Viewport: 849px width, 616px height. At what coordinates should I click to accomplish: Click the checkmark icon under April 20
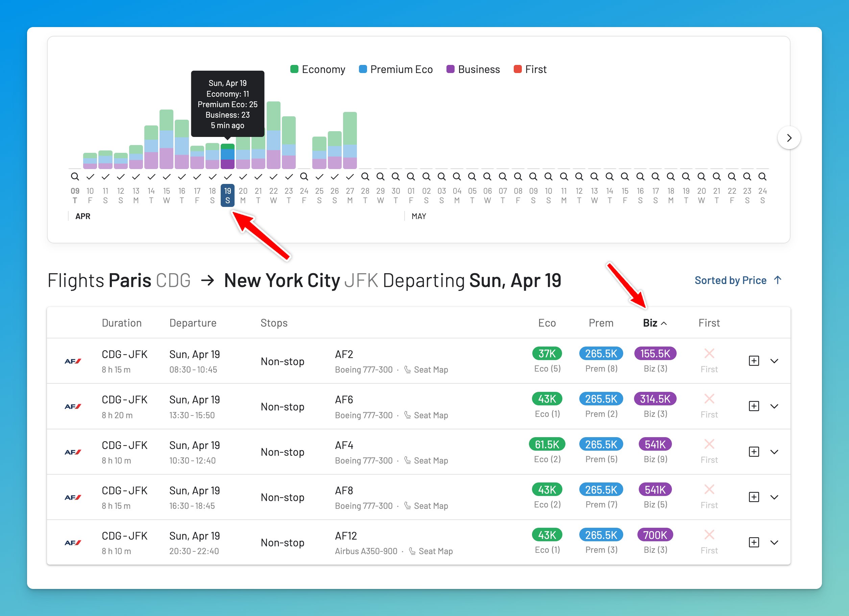243,177
